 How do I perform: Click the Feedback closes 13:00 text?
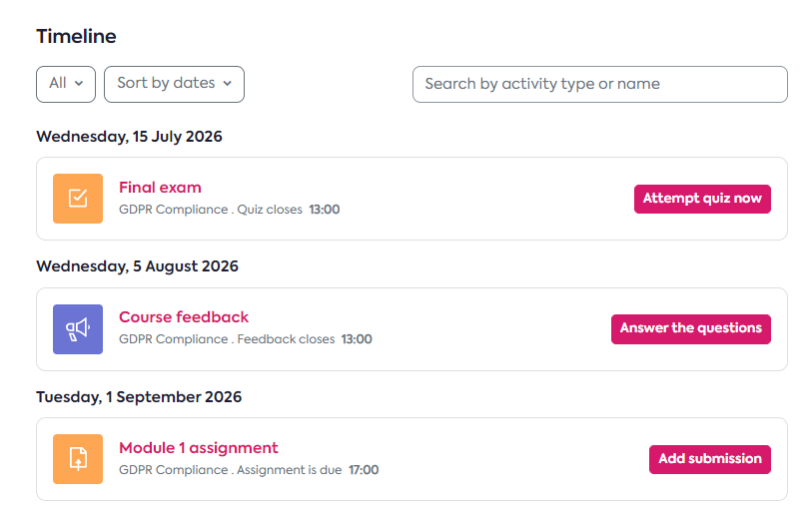[305, 340]
